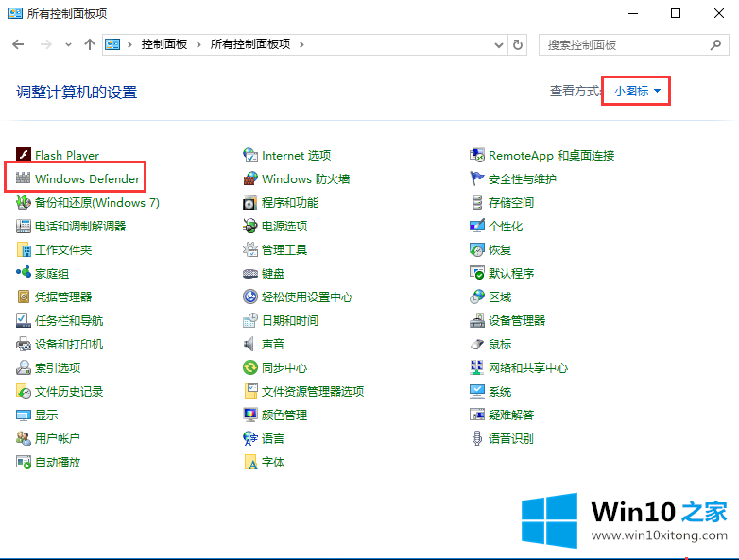
Task: Open the 用户帐户 icon
Action: [23, 438]
